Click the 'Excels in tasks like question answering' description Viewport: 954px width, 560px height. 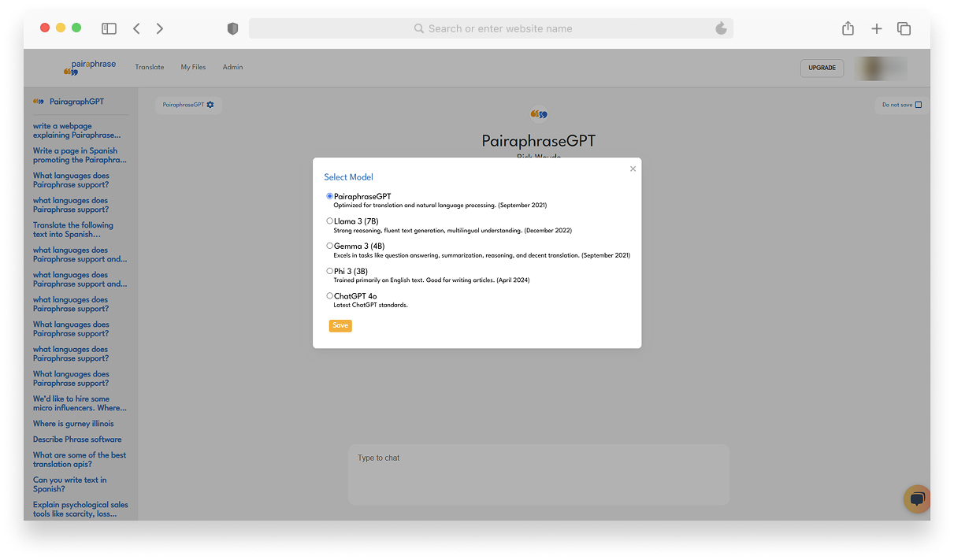[x=482, y=255]
